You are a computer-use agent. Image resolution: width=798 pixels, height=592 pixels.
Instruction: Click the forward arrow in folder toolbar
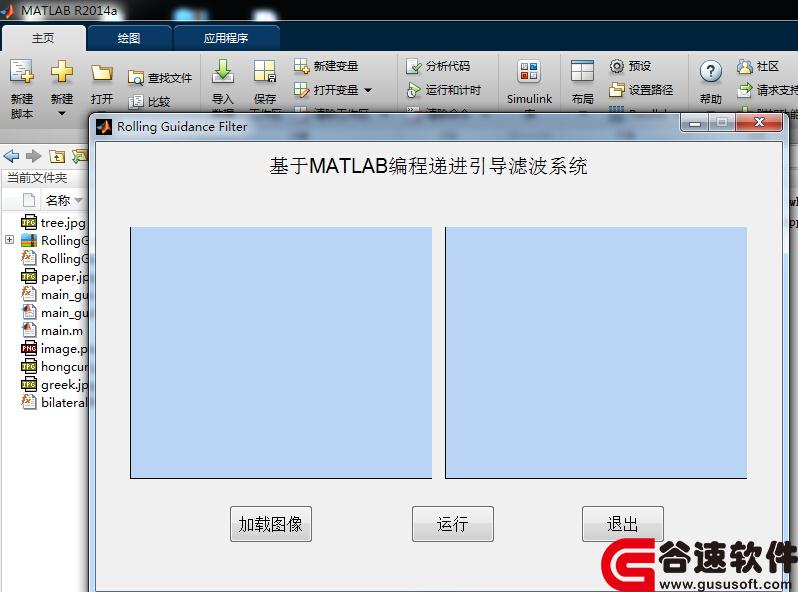(x=34, y=156)
